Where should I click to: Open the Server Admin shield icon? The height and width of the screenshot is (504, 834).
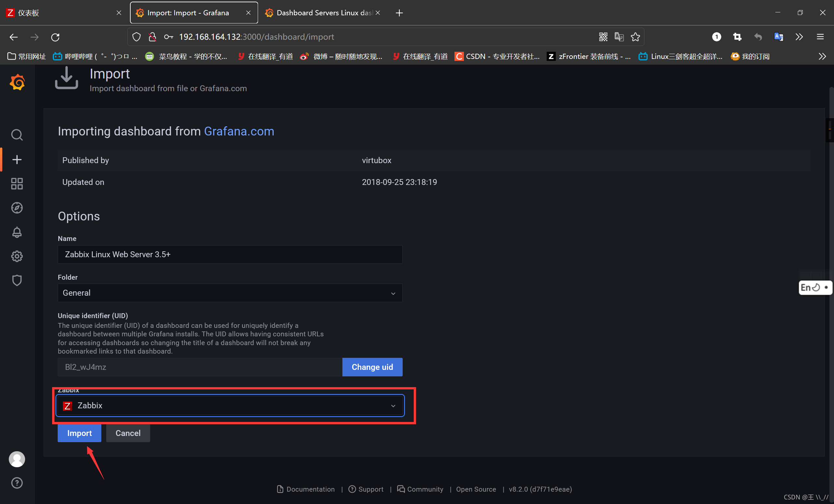[x=17, y=280]
